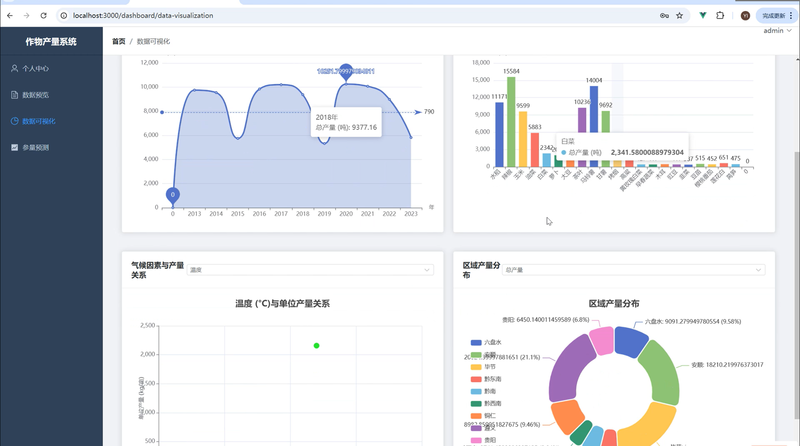Click the browser back arrow

[10, 15]
